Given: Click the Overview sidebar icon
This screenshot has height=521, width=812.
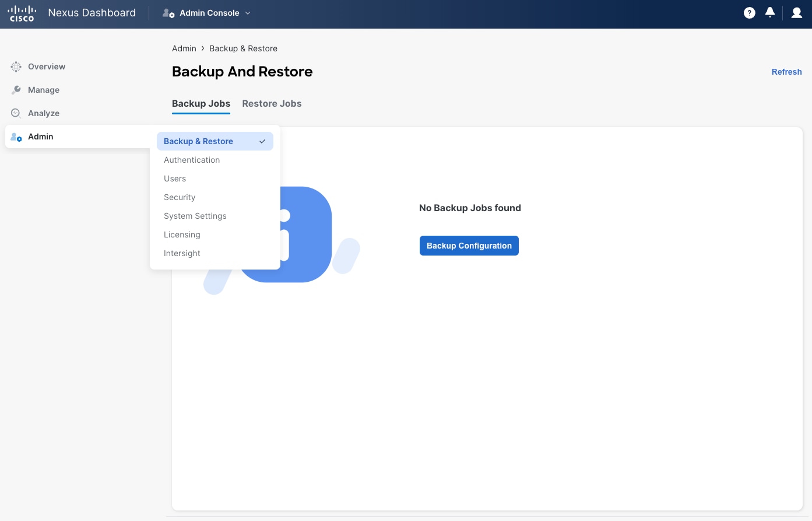Looking at the screenshot, I should pyautogui.click(x=16, y=67).
